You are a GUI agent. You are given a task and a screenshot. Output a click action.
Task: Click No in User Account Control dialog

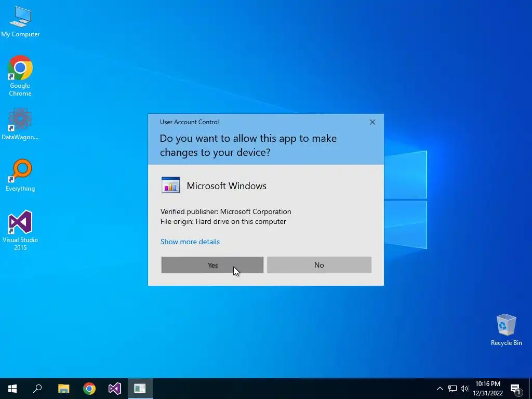[319, 265]
